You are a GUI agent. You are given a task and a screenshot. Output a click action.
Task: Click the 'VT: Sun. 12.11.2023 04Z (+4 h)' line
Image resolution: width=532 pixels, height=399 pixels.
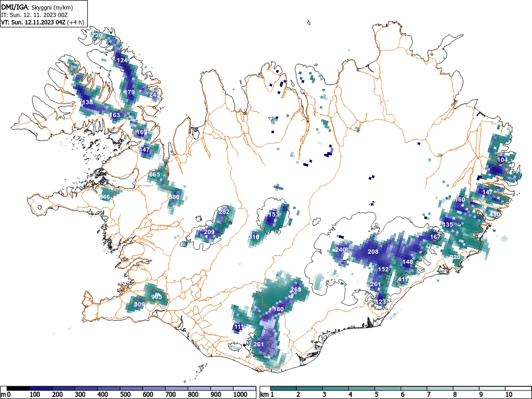tap(43, 22)
